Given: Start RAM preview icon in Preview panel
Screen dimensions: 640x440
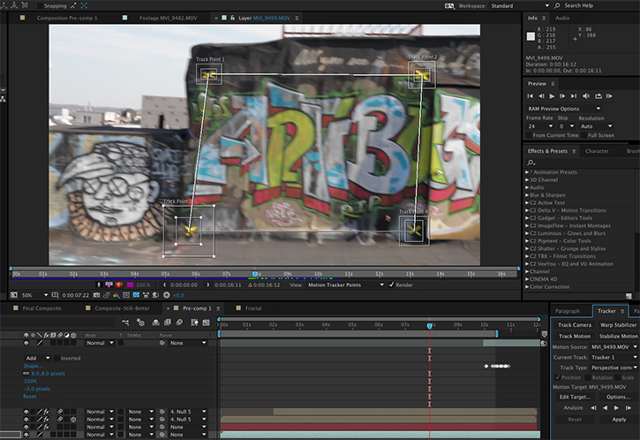Looking at the screenshot, I should pyautogui.click(x=609, y=96).
